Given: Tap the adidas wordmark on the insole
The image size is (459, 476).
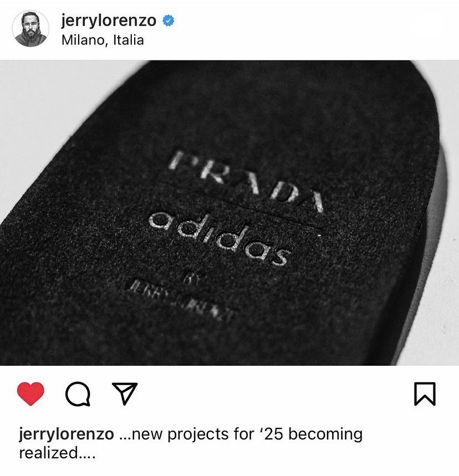Looking at the screenshot, I should point(218,239).
